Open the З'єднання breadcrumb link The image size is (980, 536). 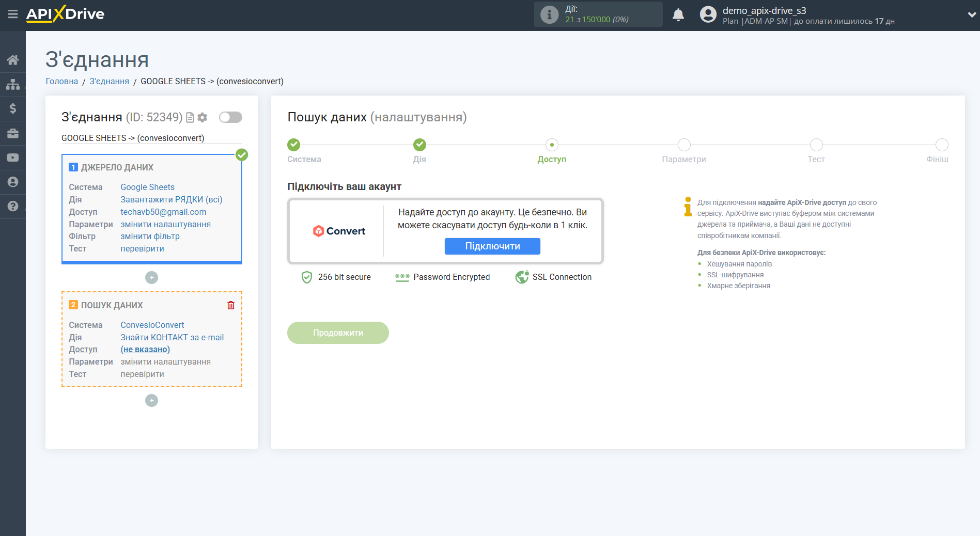(109, 81)
